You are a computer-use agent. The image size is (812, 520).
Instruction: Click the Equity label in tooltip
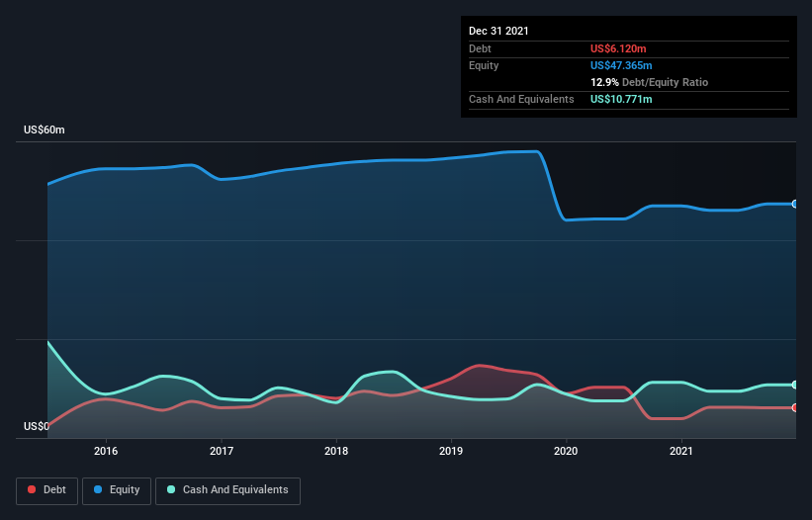(x=484, y=65)
